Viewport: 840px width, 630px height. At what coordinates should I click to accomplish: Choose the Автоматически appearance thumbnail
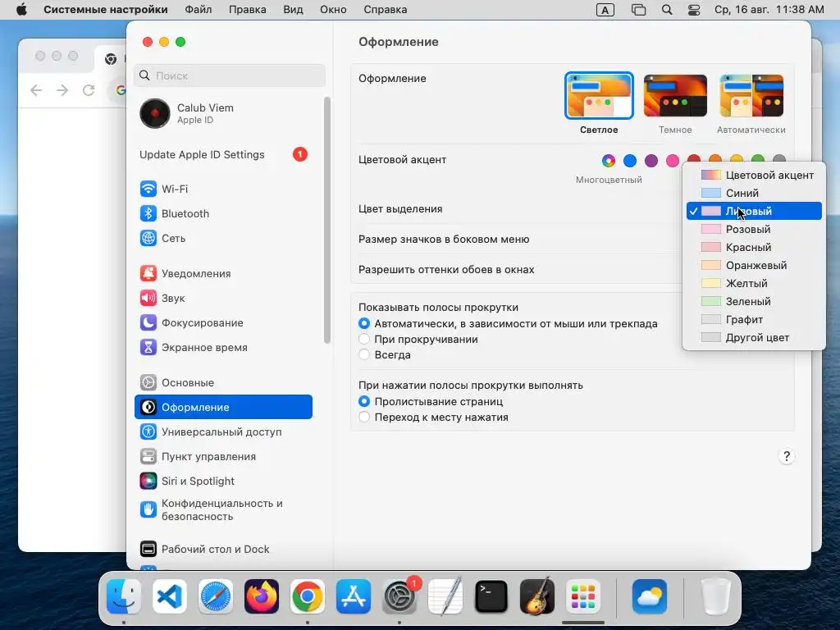point(751,95)
